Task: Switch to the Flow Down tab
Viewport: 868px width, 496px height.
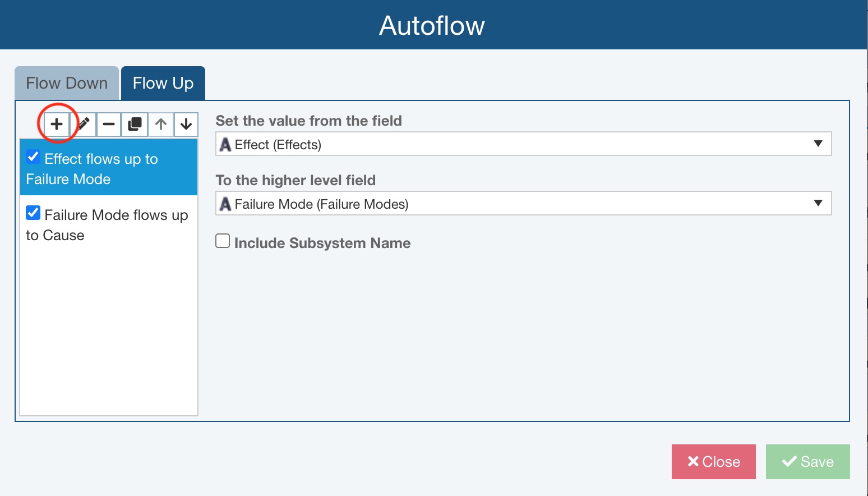Action: (x=67, y=83)
